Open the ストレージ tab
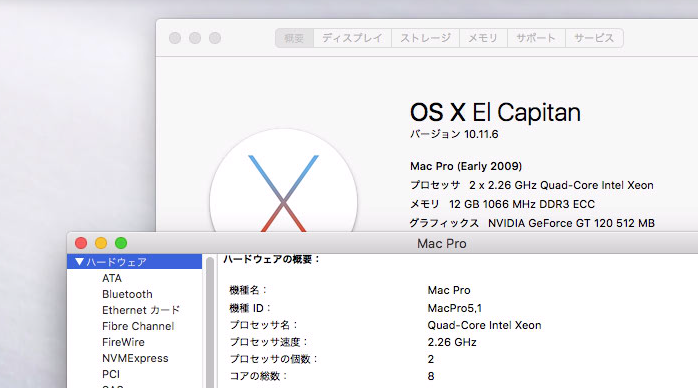 [425, 38]
